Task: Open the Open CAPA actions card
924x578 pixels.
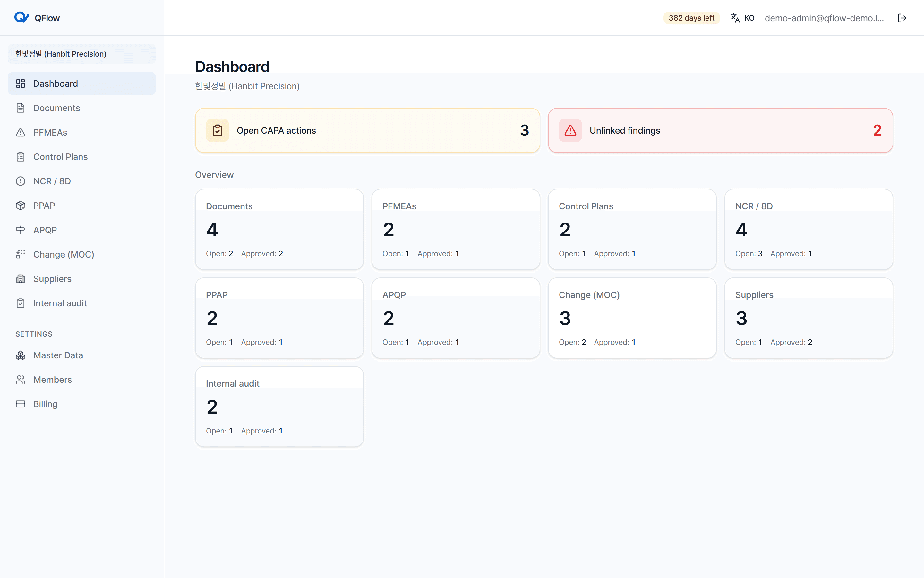Action: [x=367, y=130]
